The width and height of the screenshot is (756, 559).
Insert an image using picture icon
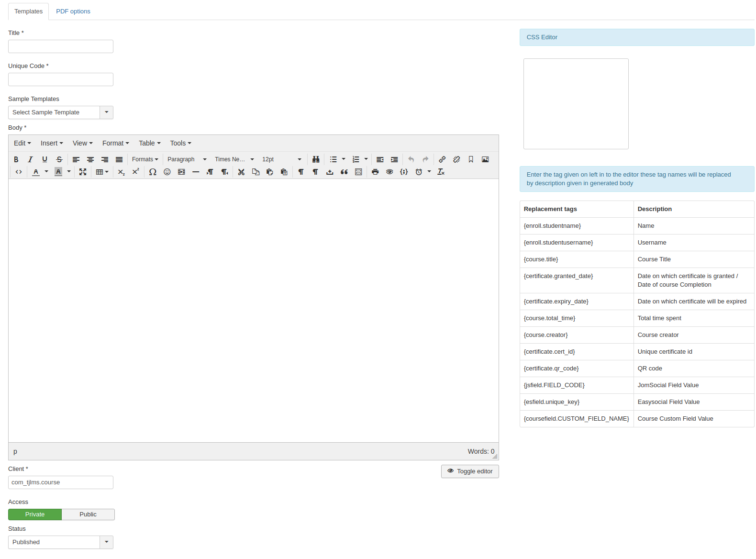pos(485,159)
